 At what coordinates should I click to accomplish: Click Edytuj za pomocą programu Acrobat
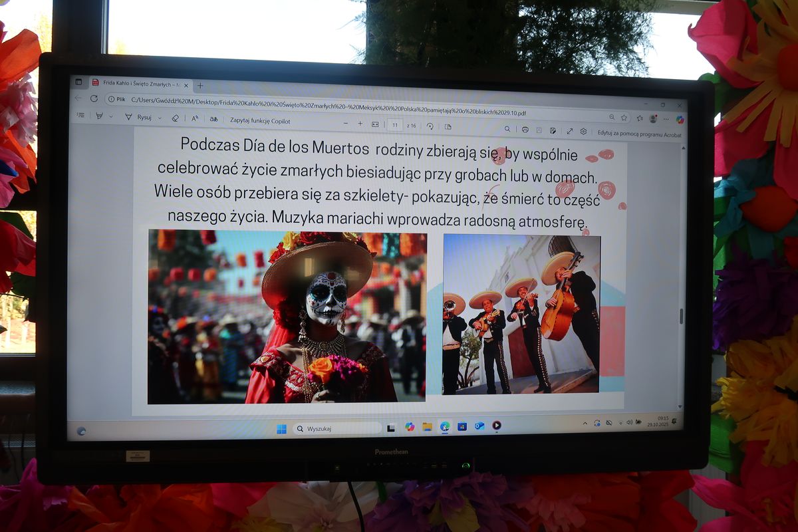[x=639, y=133]
